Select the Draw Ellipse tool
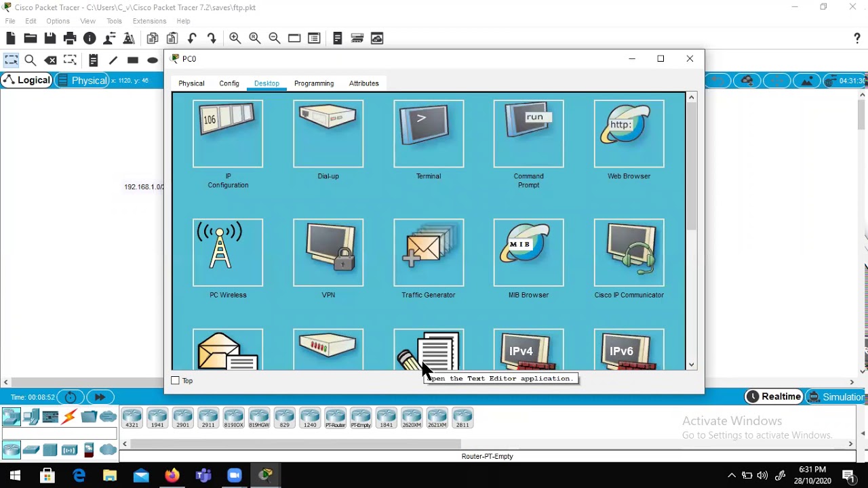The width and height of the screenshot is (868, 488). point(153,60)
